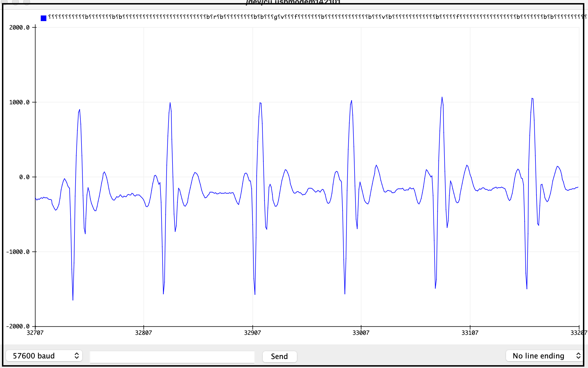Click the 1000.0 y-axis label
The height and width of the screenshot is (368, 588).
pos(19,102)
